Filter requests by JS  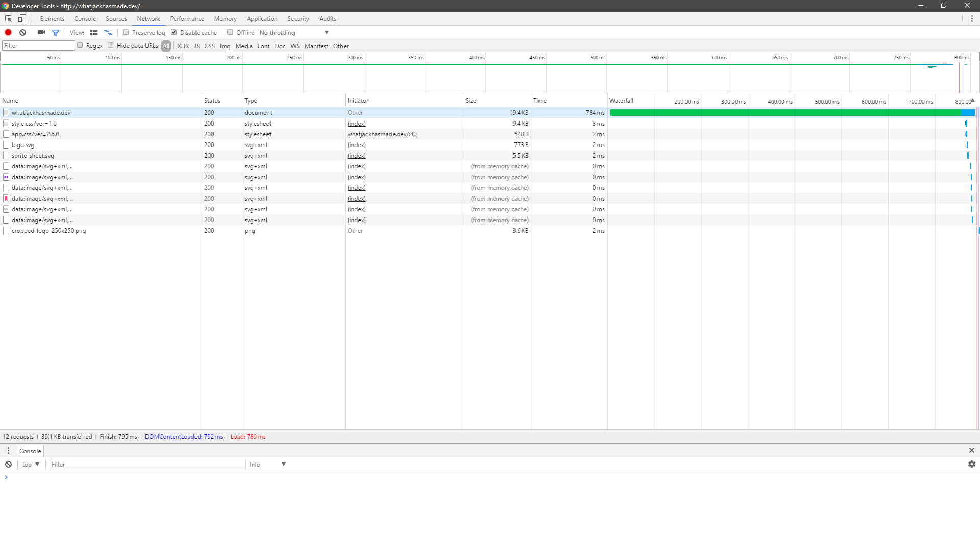tap(197, 46)
